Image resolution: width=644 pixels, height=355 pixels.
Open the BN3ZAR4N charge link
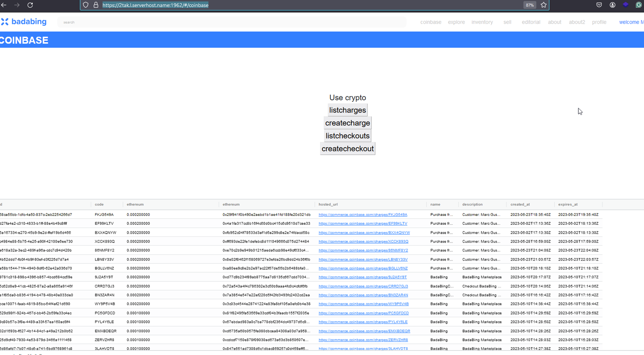pyautogui.click(x=363, y=295)
